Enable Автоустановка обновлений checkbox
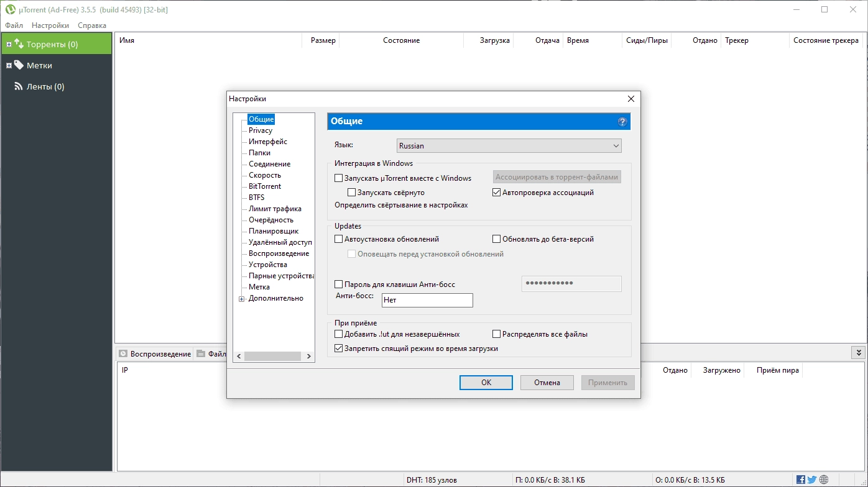Viewport: 868px width, 487px height. (339, 239)
